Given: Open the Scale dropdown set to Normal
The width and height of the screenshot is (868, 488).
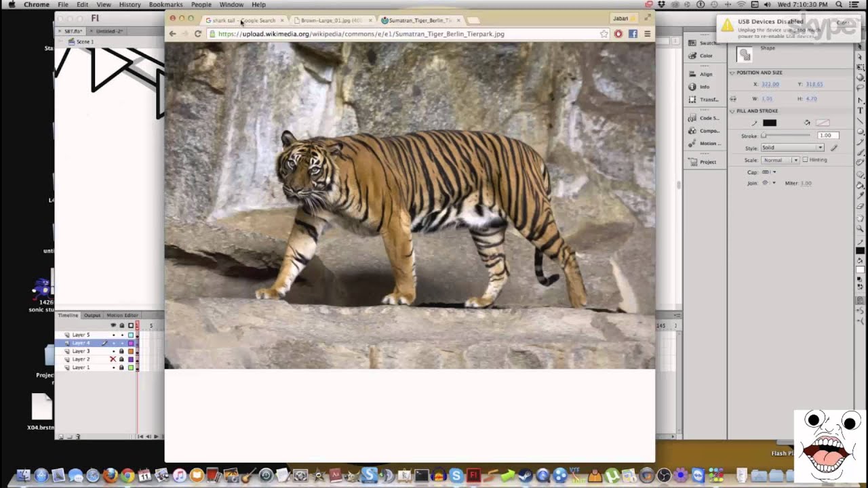Looking at the screenshot, I should pos(780,160).
